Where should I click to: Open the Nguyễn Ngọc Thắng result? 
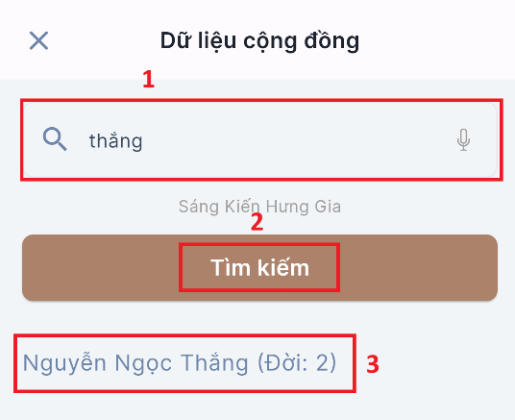click(180, 363)
